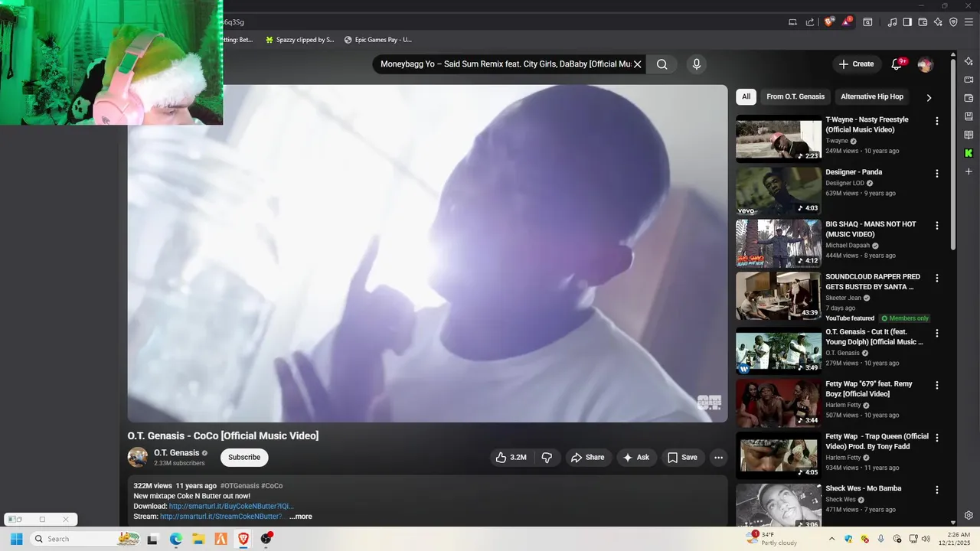Open the Michael Dapaah channel name
This screenshot has width=980, height=551.
pos(848,246)
